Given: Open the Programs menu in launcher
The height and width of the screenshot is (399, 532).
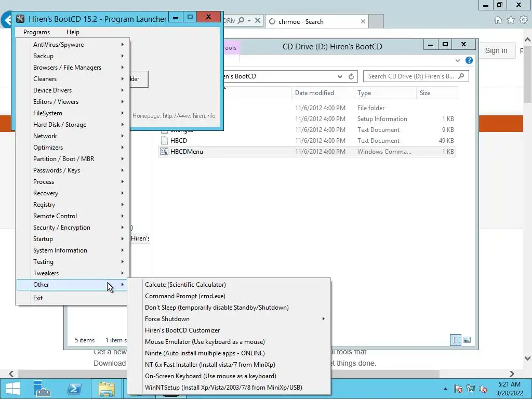Looking at the screenshot, I should point(37,32).
